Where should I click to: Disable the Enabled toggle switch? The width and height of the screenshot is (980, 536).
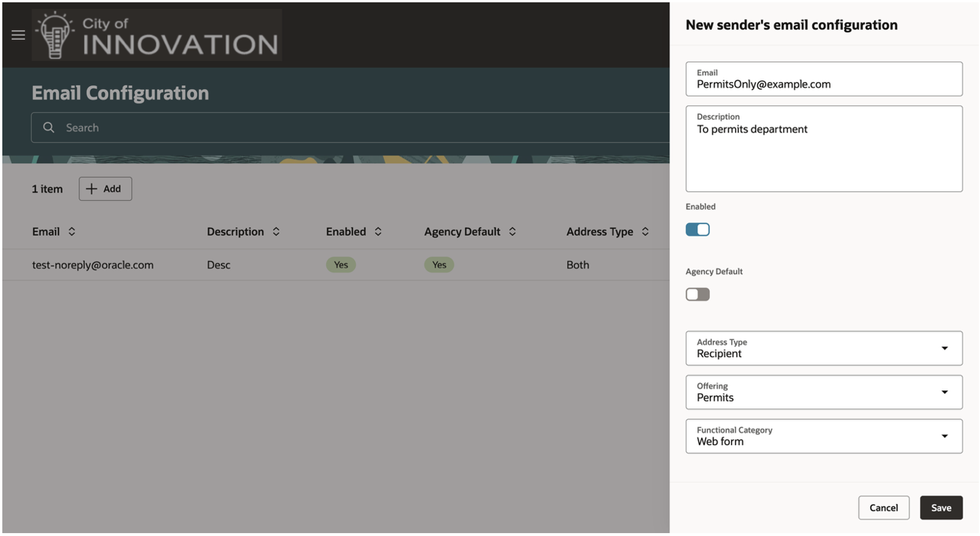tap(697, 229)
